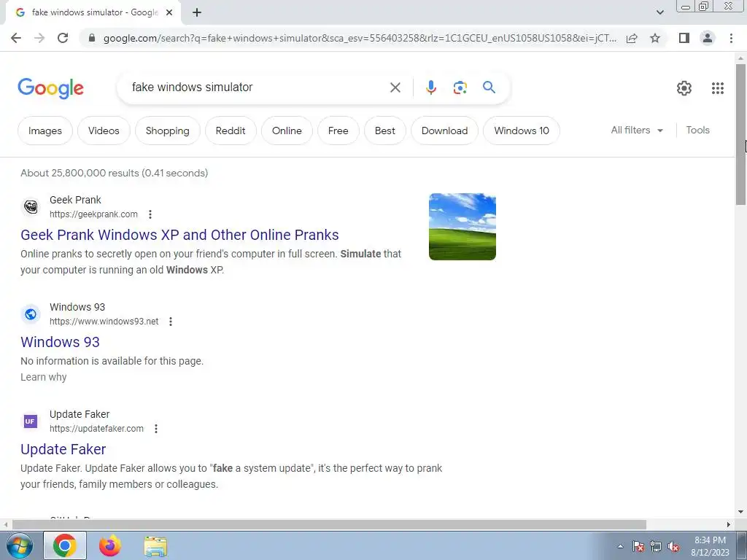Click the Geek Prank trollface favicon
Screen dimensions: 747x560
(31, 207)
